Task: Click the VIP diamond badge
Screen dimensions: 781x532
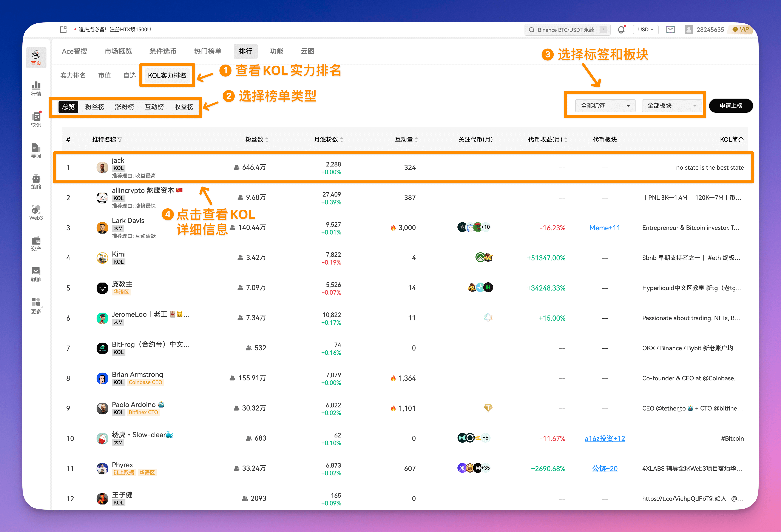Action: [740, 29]
